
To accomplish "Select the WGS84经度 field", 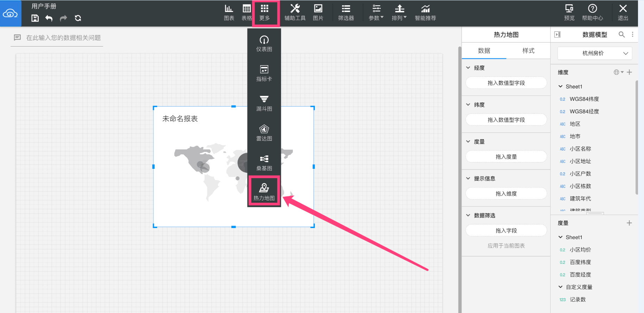I will 584,111.
